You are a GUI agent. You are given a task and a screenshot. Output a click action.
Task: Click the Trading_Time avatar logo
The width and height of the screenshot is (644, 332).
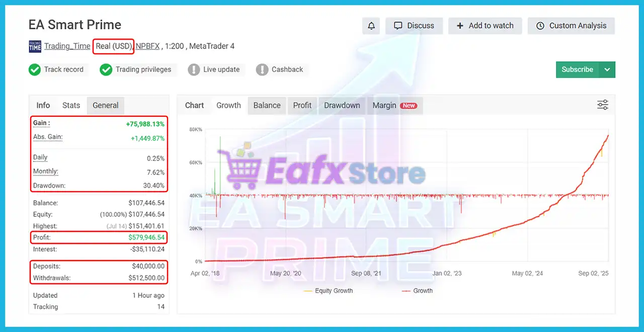[35, 46]
